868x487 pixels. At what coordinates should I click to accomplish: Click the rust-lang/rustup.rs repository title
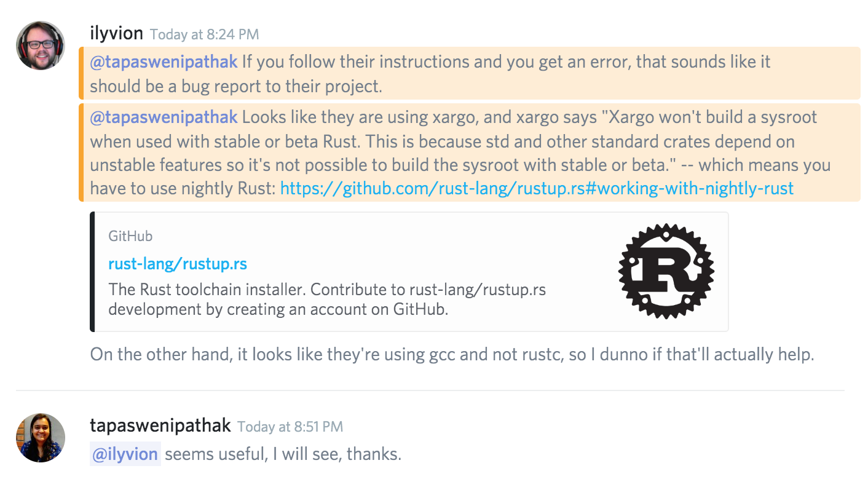[178, 263]
